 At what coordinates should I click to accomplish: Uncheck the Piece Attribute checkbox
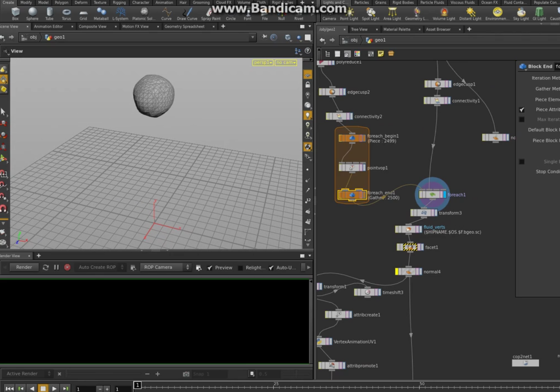pos(522,110)
